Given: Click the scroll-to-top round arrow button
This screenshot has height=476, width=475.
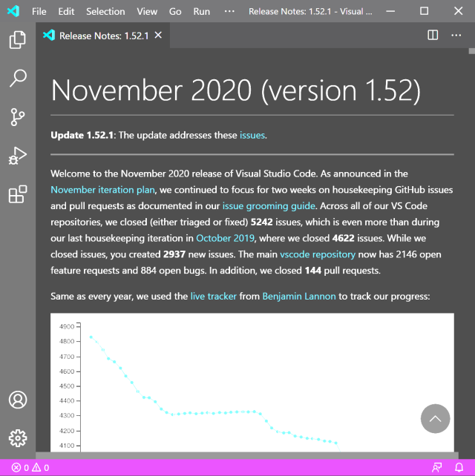Looking at the screenshot, I should (x=435, y=419).
